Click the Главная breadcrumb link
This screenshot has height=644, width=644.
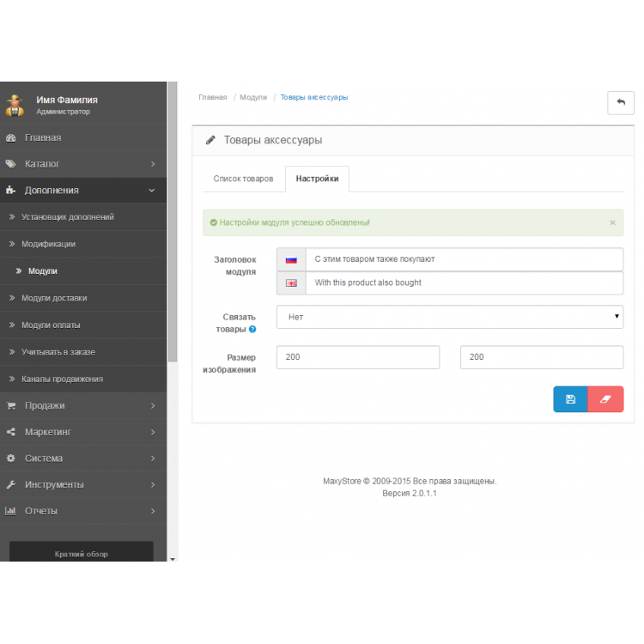[x=213, y=97]
